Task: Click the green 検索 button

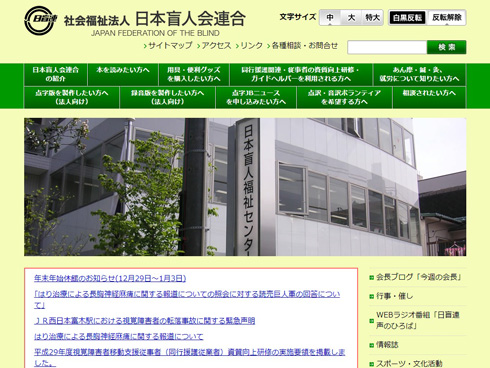Action: pyautogui.click(x=447, y=47)
